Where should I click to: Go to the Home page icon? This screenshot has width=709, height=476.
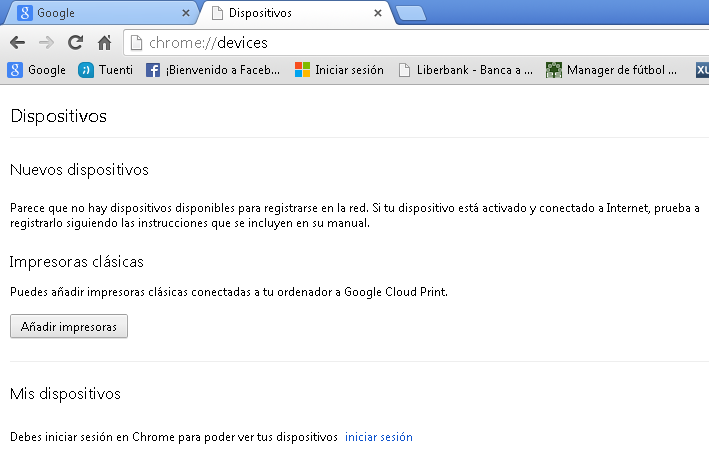(x=104, y=43)
